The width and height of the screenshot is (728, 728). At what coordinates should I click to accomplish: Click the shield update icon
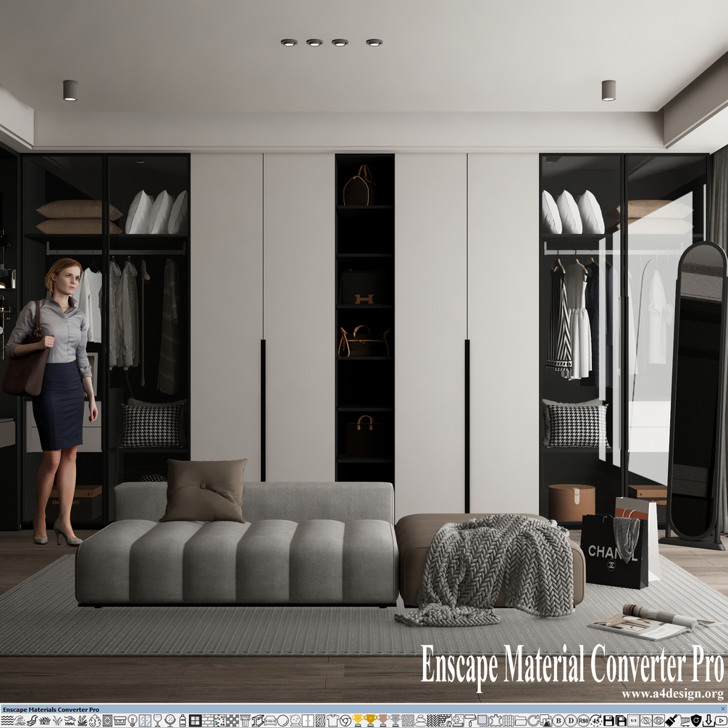696,721
